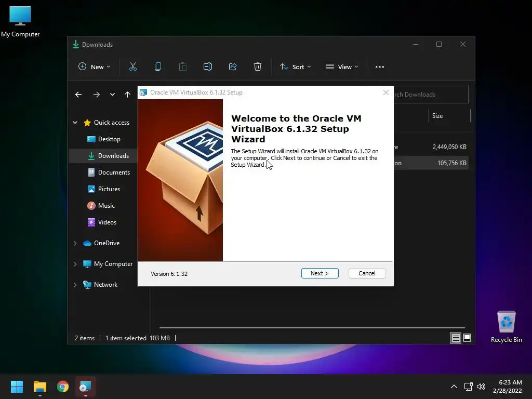Minimize the Downloads window
The height and width of the screenshot is (399, 532).
click(x=416, y=45)
